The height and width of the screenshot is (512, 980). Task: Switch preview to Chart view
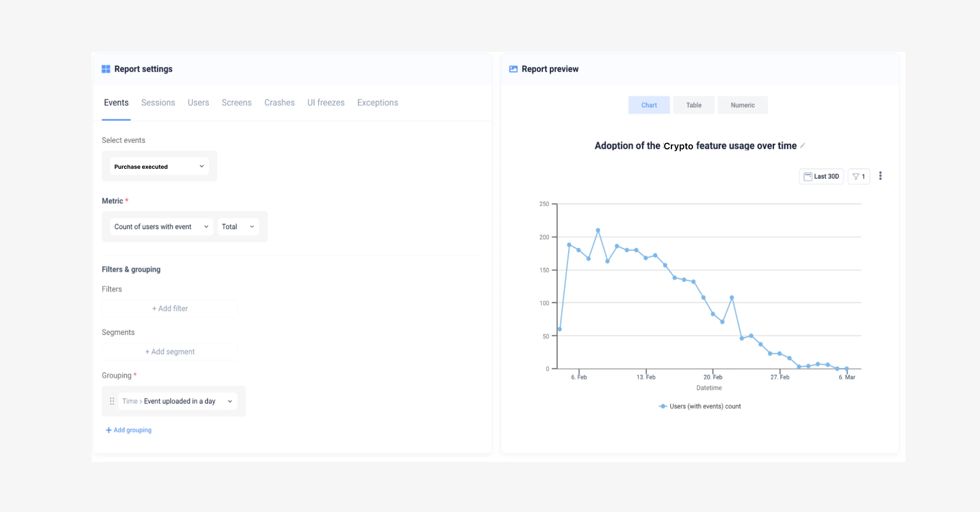tap(649, 105)
